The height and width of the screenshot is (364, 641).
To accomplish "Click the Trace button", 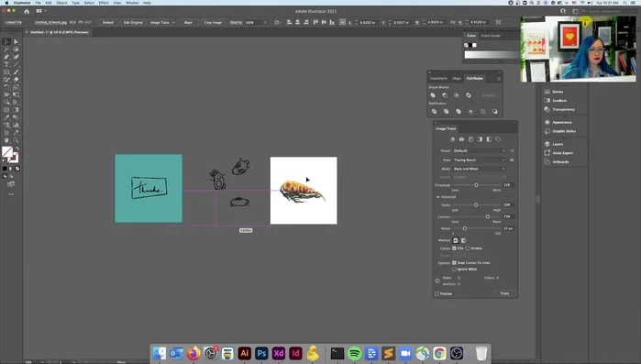I will [x=504, y=293].
